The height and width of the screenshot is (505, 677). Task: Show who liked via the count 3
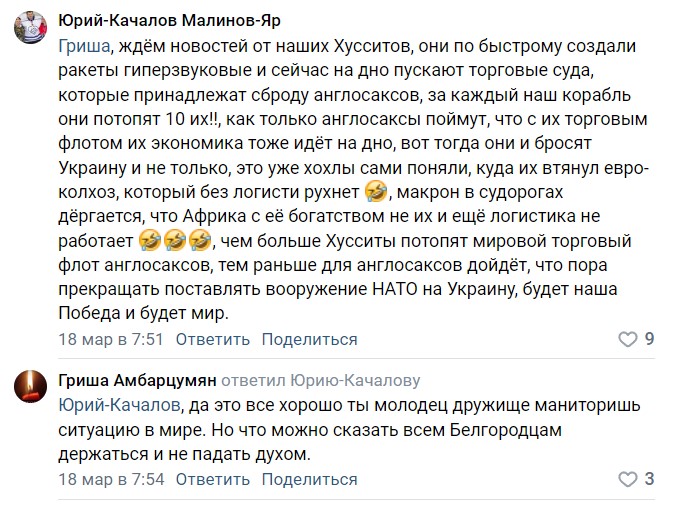649,479
